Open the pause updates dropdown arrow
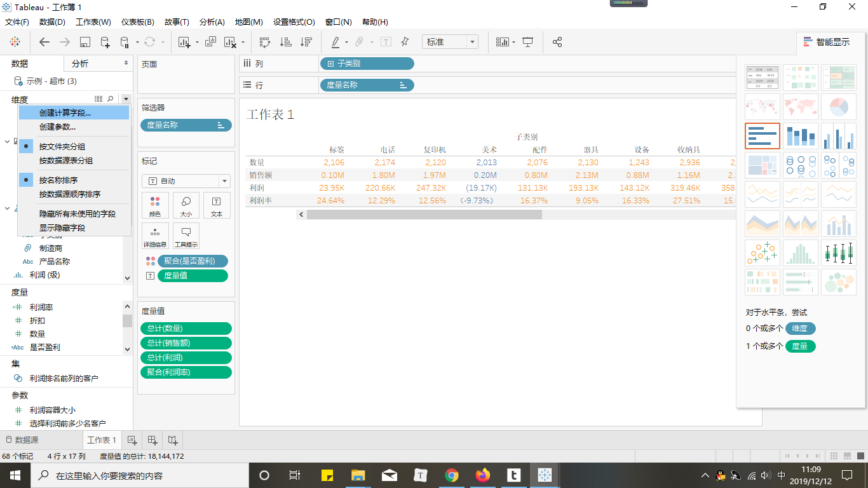 coord(137,43)
